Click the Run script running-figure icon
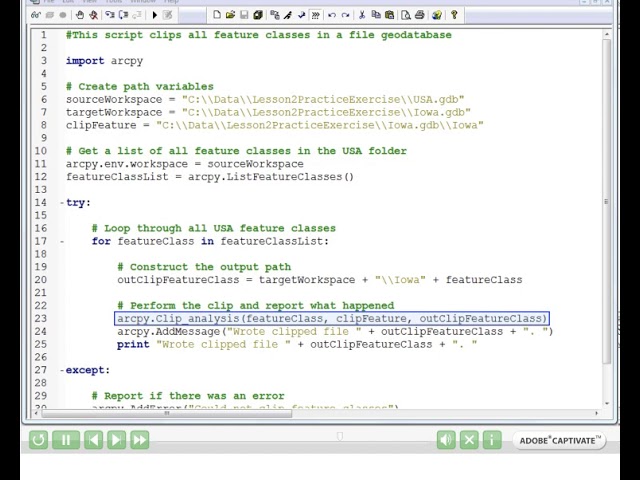Image resolution: width=640 pixels, height=480 pixels. 288,15
